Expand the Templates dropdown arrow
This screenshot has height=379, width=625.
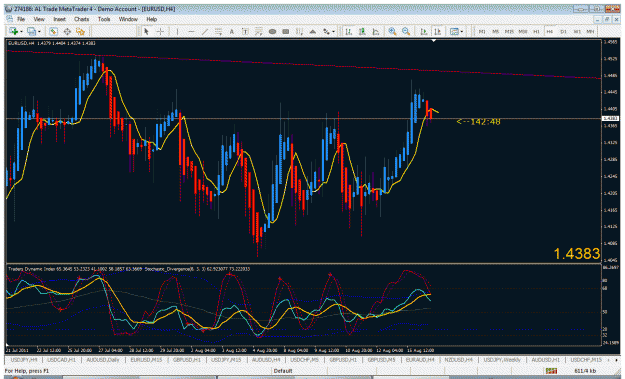[462, 32]
